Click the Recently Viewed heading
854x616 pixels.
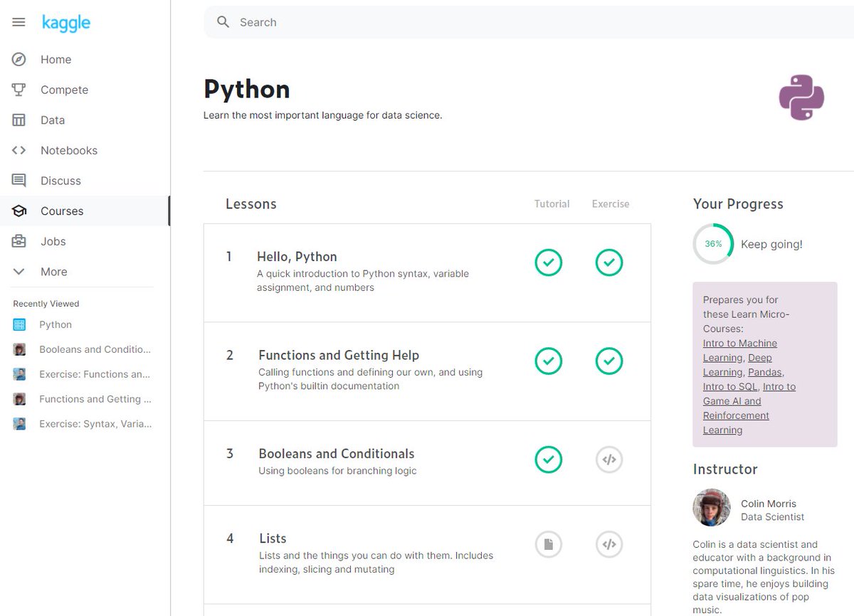(x=46, y=304)
